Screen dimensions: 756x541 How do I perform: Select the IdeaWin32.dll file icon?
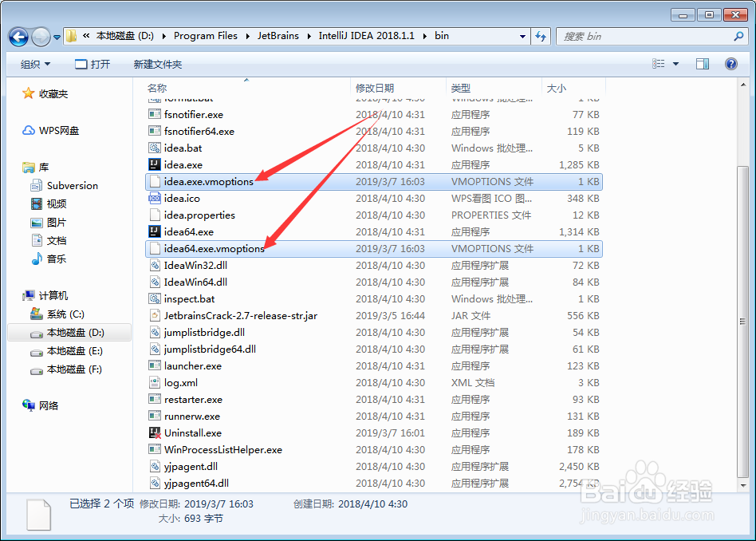pyautogui.click(x=154, y=266)
